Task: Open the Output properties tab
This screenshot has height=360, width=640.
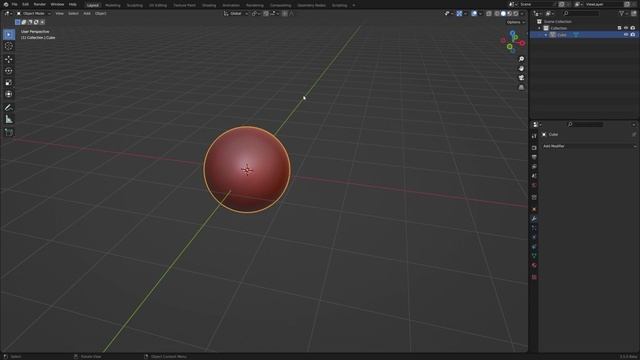Action: (x=534, y=157)
